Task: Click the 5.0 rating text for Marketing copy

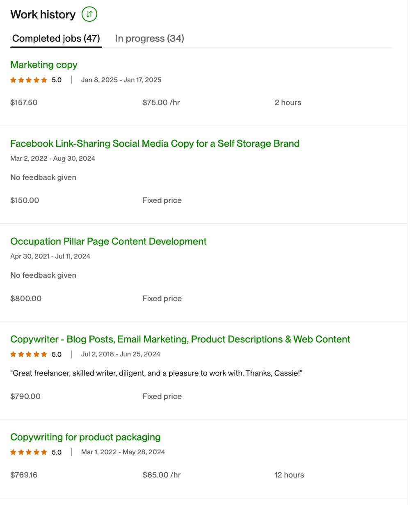Action: click(56, 80)
